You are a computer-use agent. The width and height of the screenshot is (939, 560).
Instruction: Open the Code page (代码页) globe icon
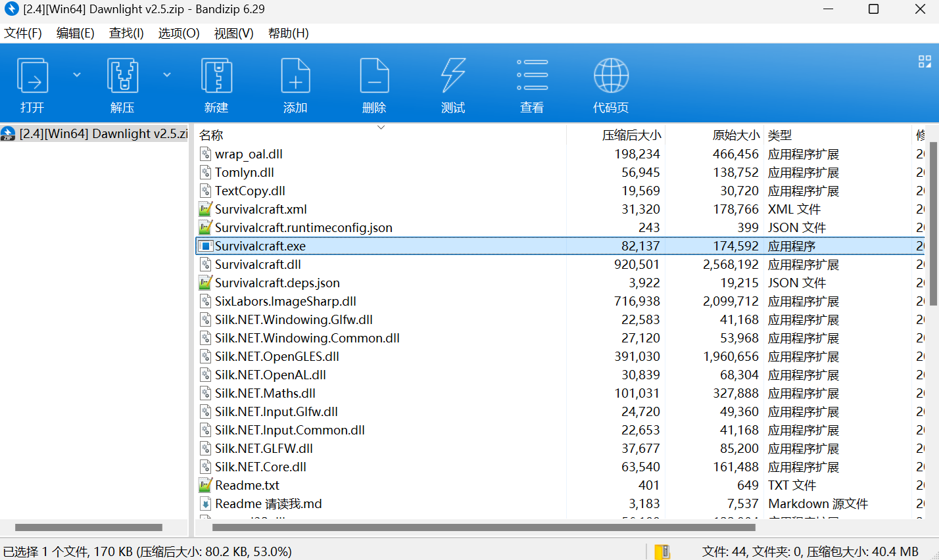pyautogui.click(x=611, y=76)
